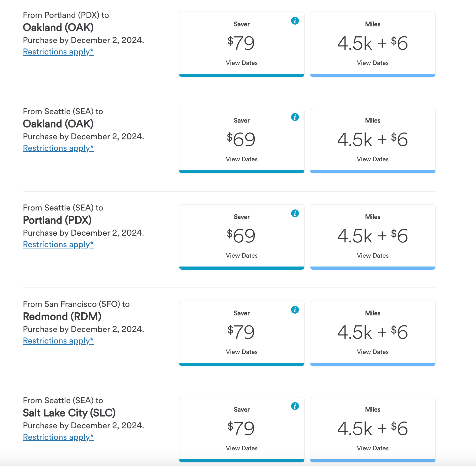The image size is (476, 466).
Task: Choose Miles fare for San Francisco to Redmond
Action: (373, 333)
